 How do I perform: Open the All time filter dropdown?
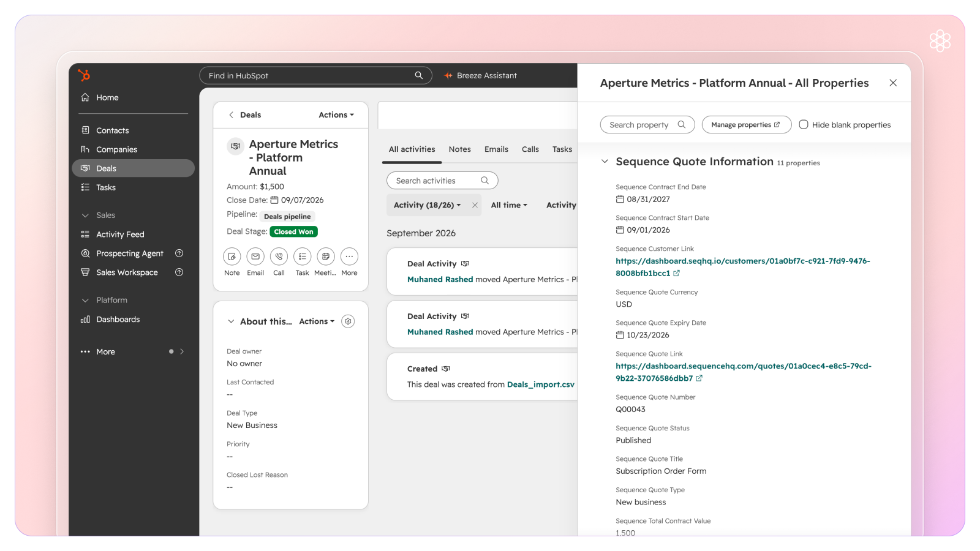pyautogui.click(x=509, y=205)
